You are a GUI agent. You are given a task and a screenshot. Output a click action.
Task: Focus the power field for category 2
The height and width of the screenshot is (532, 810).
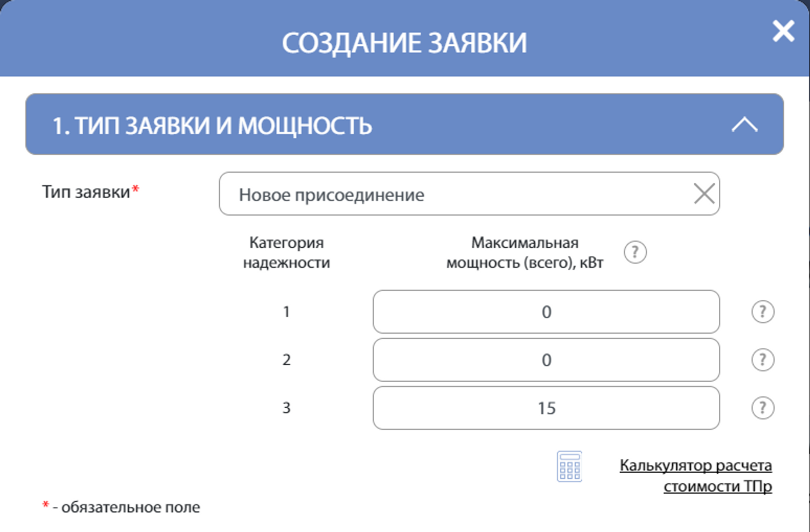(546, 360)
